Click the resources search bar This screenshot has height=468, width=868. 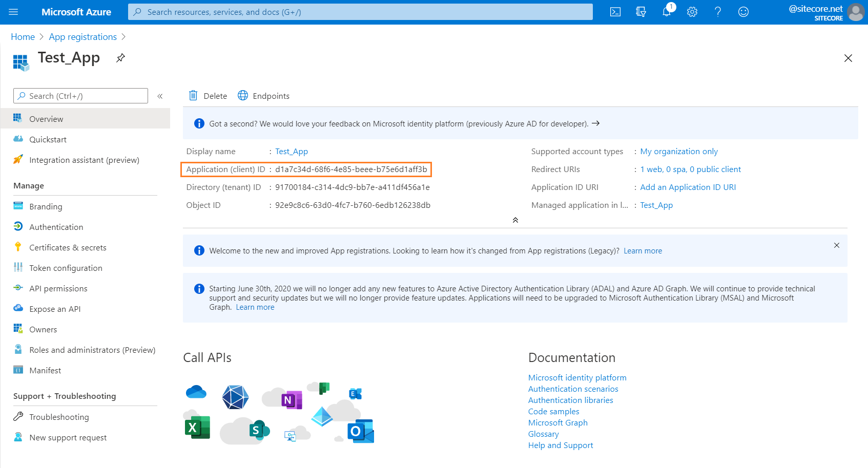359,12
